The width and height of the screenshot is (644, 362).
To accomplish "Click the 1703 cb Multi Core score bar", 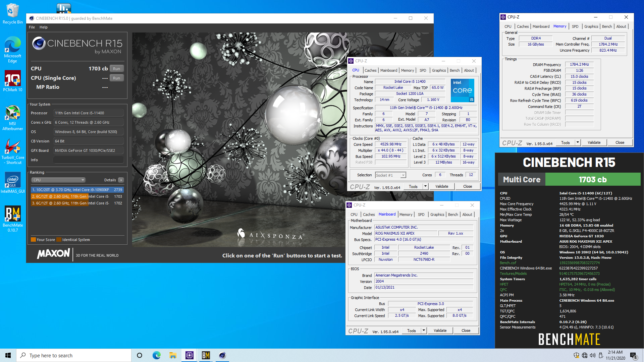I will pos(593,179).
